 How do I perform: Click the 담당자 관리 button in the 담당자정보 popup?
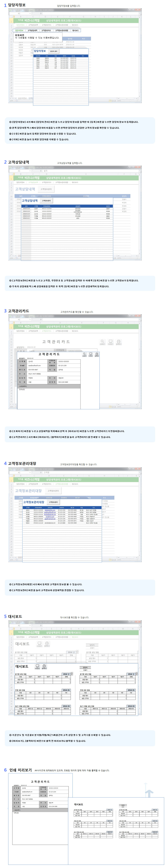(54, 51)
